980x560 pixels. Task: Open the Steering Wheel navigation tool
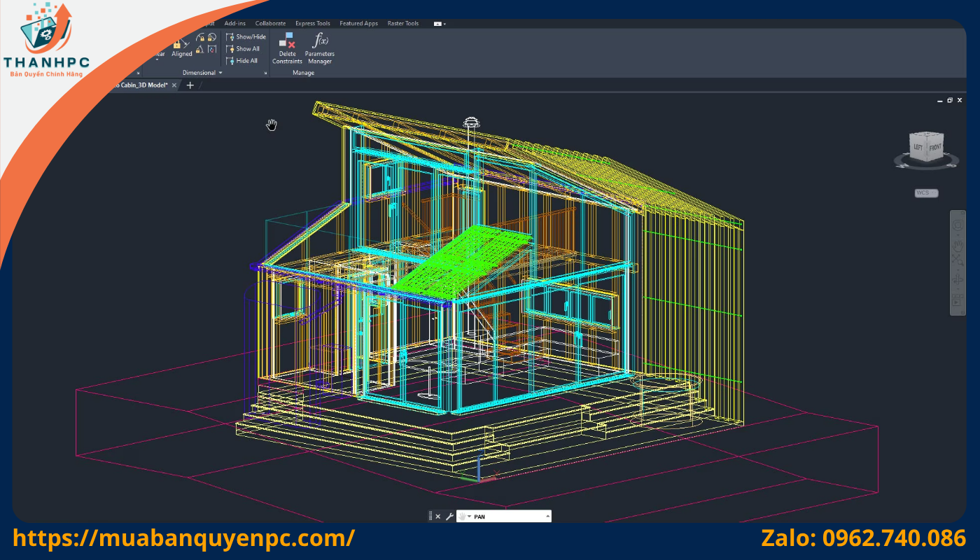pyautogui.click(x=957, y=225)
